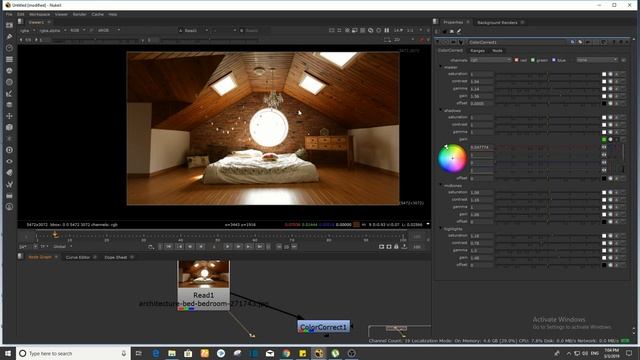Open the Draw nodes toolbar menu
Image resolution: width=640 pixels, height=360 pixels.
pyautogui.click(x=9, y=36)
